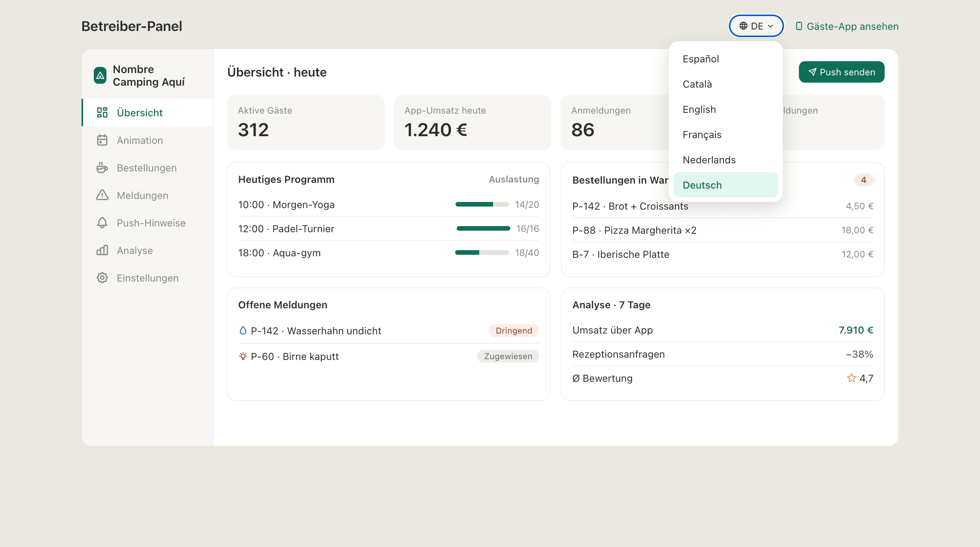
Task: Click the phone icon beside Gäste-App ansehen
Action: (799, 26)
